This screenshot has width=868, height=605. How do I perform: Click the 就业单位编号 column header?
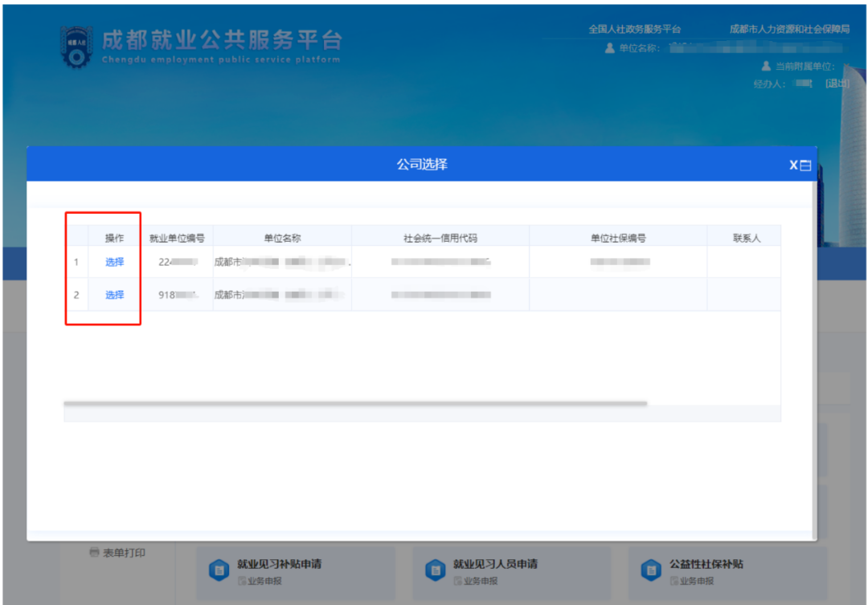point(177,238)
